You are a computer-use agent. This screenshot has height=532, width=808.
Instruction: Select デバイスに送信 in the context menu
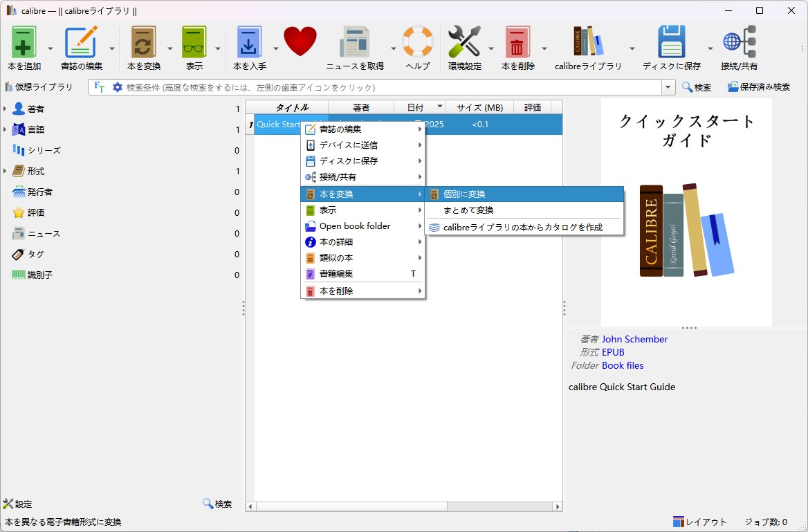coord(362,145)
